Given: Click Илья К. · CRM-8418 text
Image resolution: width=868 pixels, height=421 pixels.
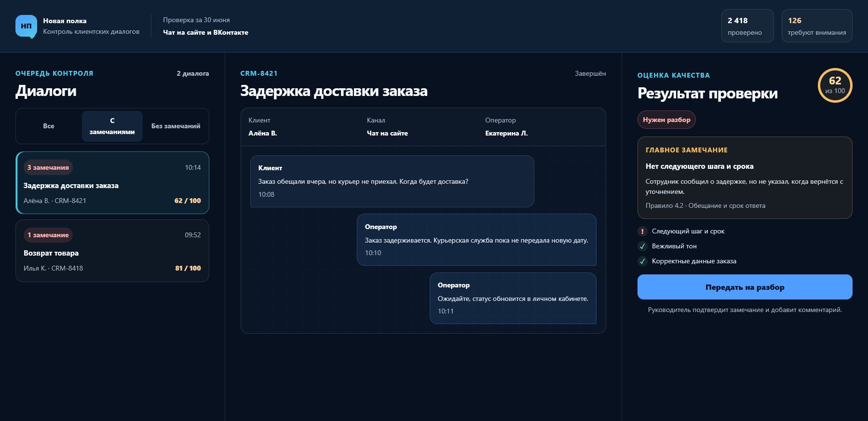Looking at the screenshot, I should click(x=53, y=268).
